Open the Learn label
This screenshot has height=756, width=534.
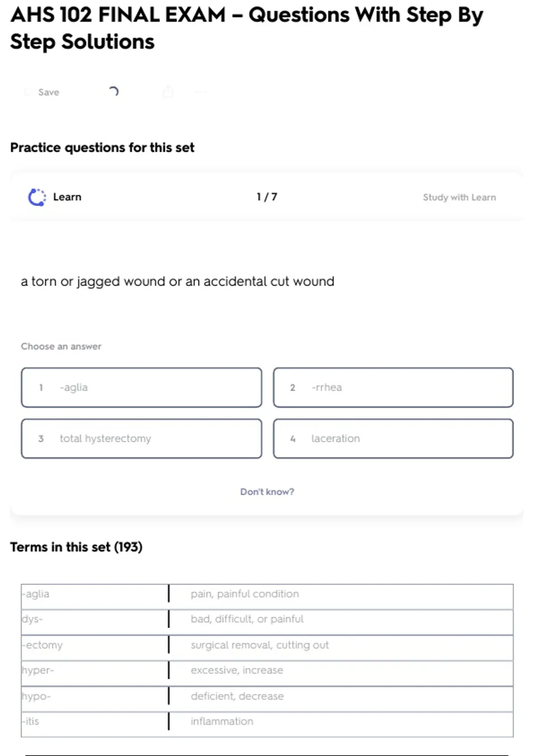click(67, 197)
